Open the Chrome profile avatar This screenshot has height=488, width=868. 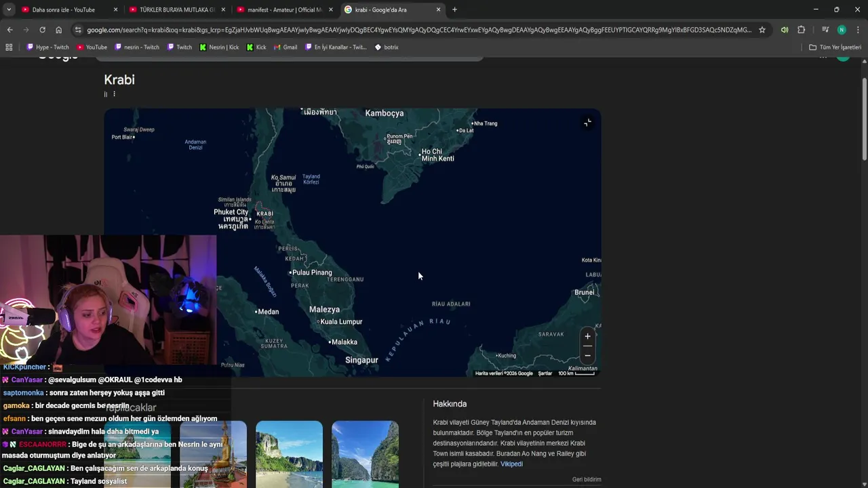coord(842,30)
